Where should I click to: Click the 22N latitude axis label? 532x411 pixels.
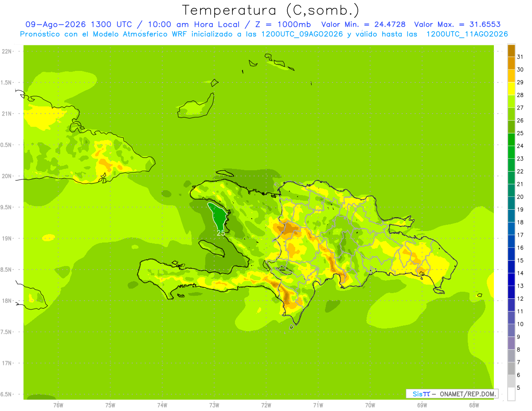coord(7,51)
